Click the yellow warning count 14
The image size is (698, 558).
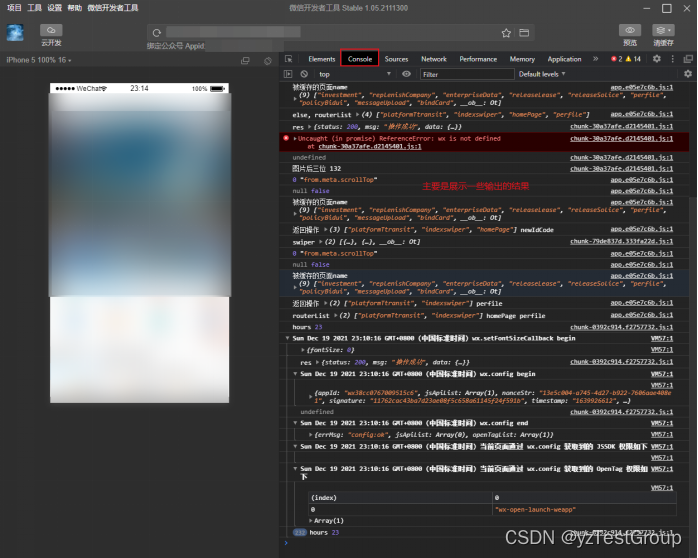(633, 59)
